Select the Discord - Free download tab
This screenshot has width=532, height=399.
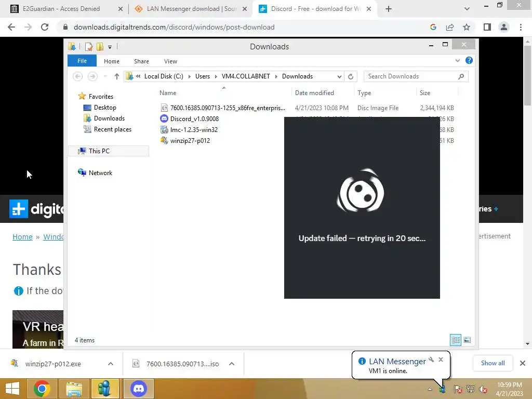point(314,9)
